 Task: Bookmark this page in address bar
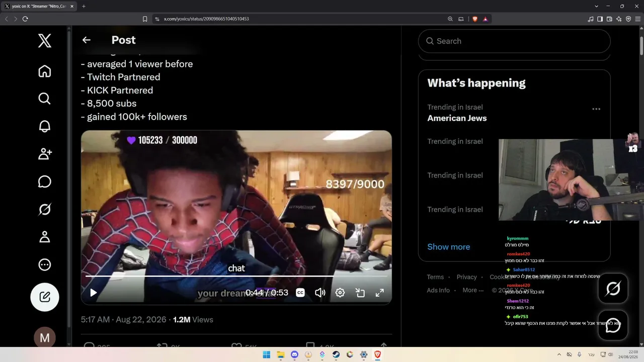(x=145, y=19)
